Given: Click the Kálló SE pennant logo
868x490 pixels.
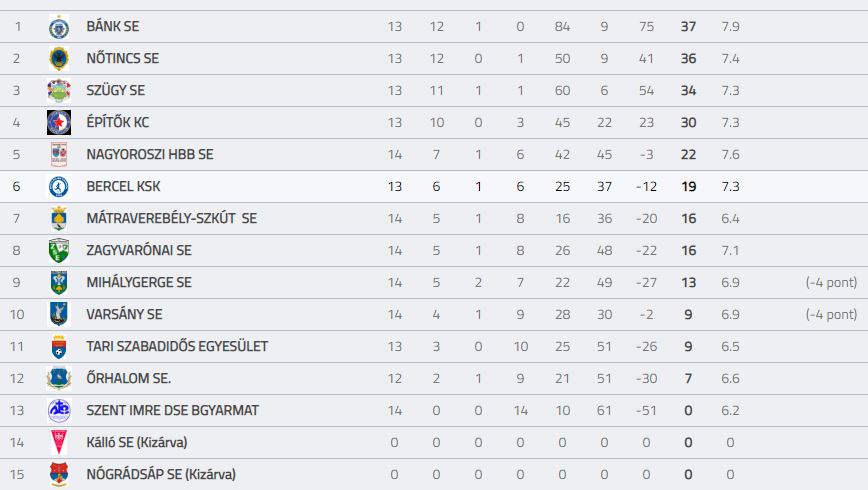Looking at the screenshot, I should pos(59,442).
